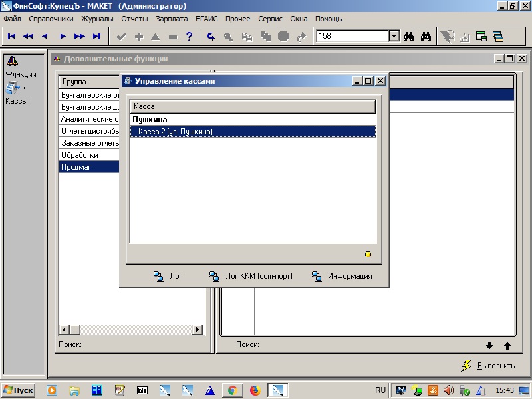Open Лог ККМ (com-порт)
This screenshot has height=399, width=532.
coord(250,276)
